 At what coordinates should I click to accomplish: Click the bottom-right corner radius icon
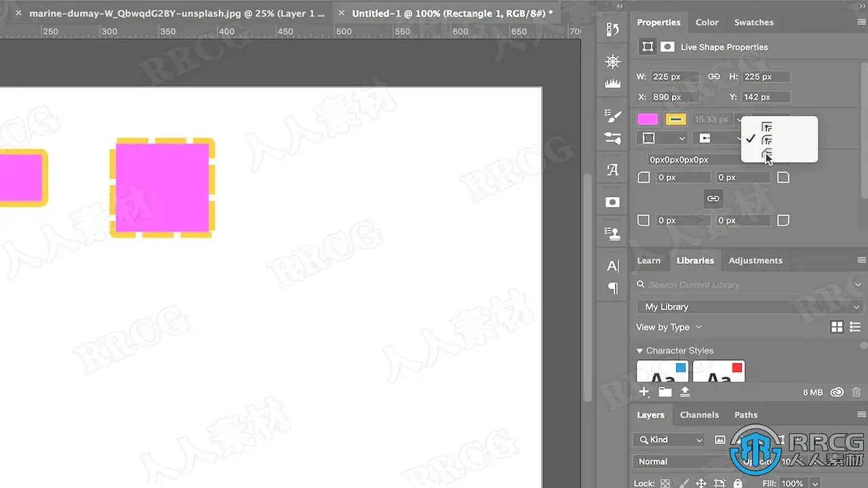pos(783,220)
